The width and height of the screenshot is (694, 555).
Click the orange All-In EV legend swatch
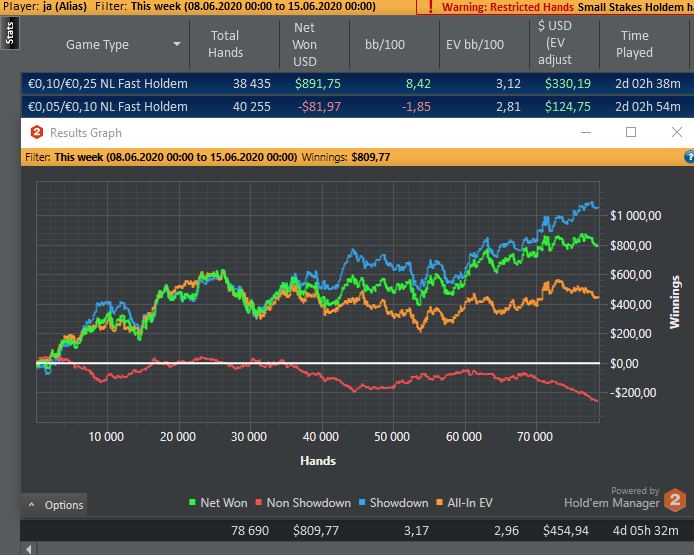(x=440, y=502)
